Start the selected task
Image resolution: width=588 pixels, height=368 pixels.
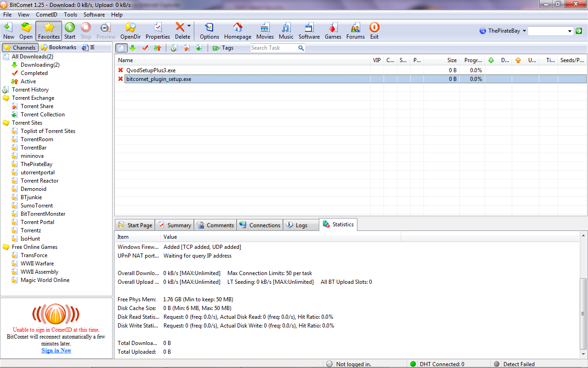[70, 31]
